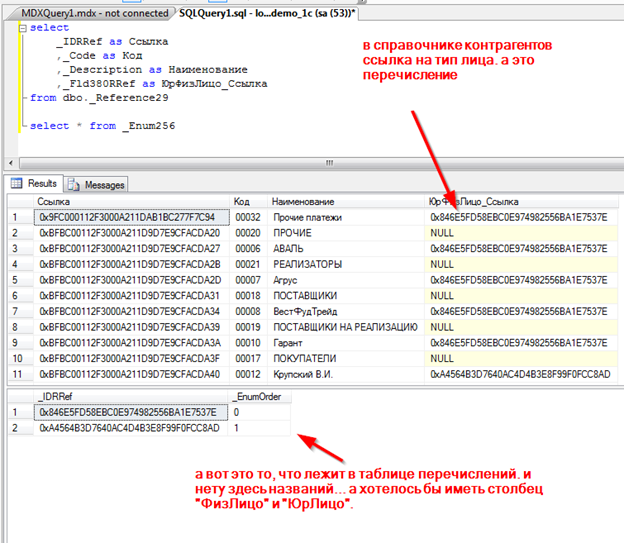Select the NULL cell in row 10
This screenshot has height=543, width=624.
point(521,359)
